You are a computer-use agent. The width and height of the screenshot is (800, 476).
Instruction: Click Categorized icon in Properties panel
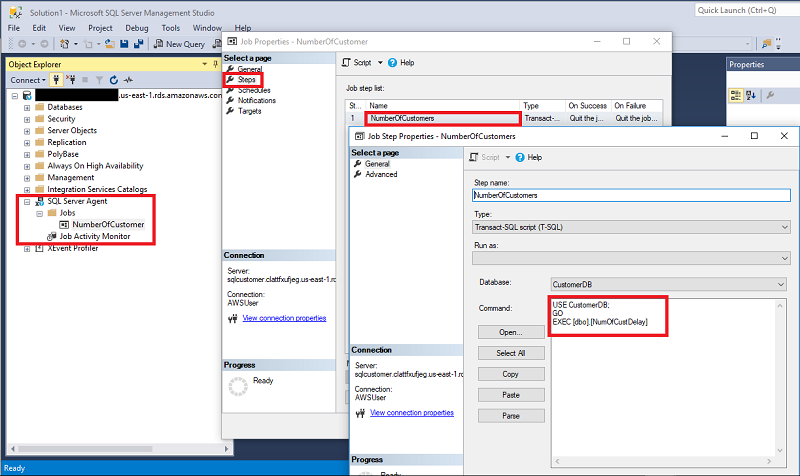(735, 95)
